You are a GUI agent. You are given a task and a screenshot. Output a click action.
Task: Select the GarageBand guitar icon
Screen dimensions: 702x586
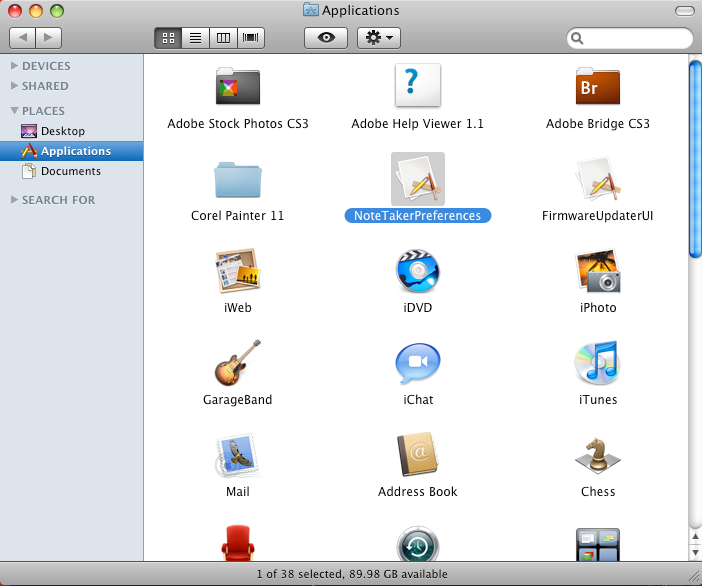tap(238, 363)
